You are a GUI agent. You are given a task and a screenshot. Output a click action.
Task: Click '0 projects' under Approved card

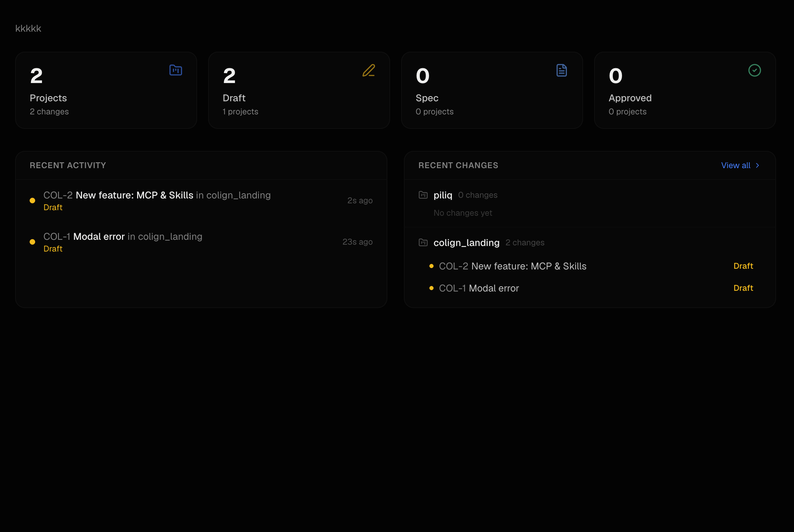(x=628, y=112)
